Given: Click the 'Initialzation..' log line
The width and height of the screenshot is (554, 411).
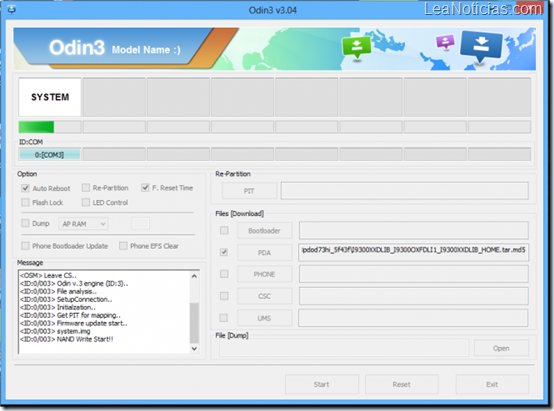Looking at the screenshot, I should [x=58, y=307].
